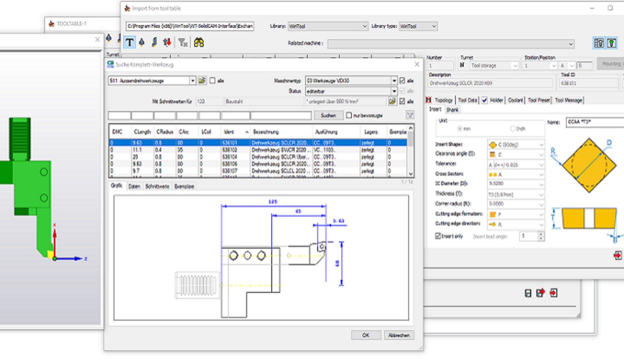This screenshot has height=364, width=624.
Task: Click the filter with X icon
Action: [183, 43]
